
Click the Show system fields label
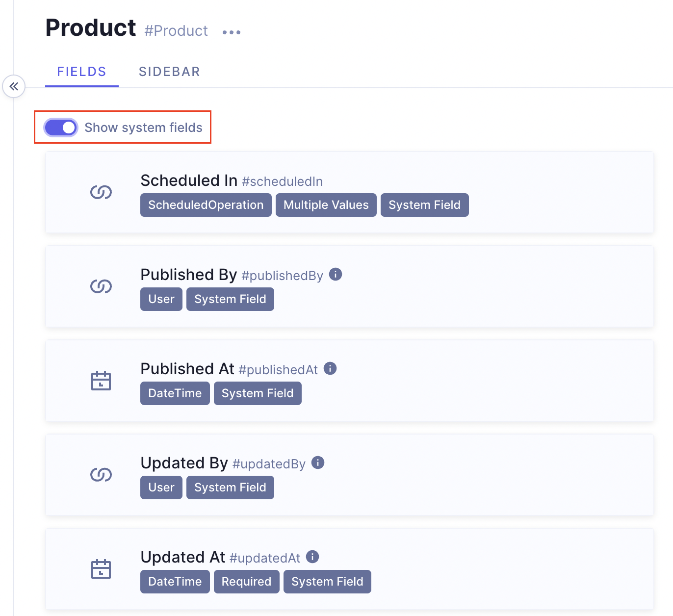tap(143, 128)
